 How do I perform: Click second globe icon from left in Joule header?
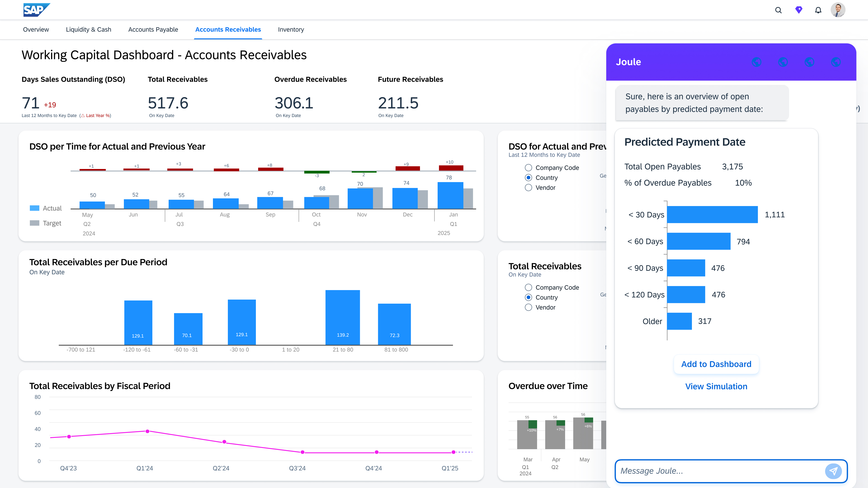[783, 62]
